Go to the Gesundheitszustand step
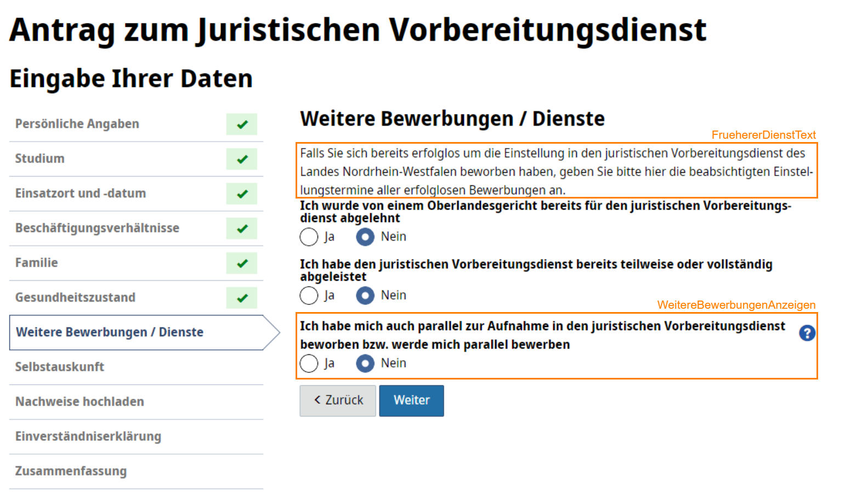 point(136,298)
